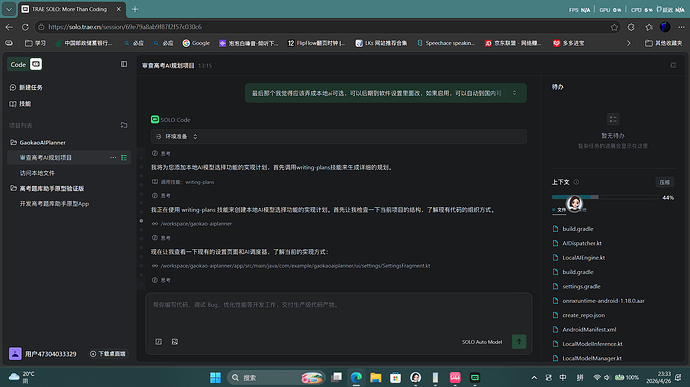Click the SOLO Code avatar icon

155,119
